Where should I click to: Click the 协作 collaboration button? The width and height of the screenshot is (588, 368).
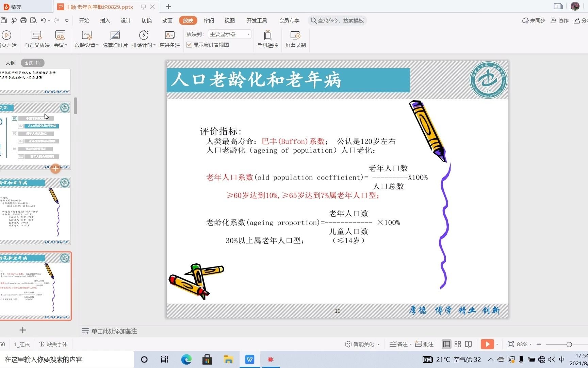(x=560, y=20)
